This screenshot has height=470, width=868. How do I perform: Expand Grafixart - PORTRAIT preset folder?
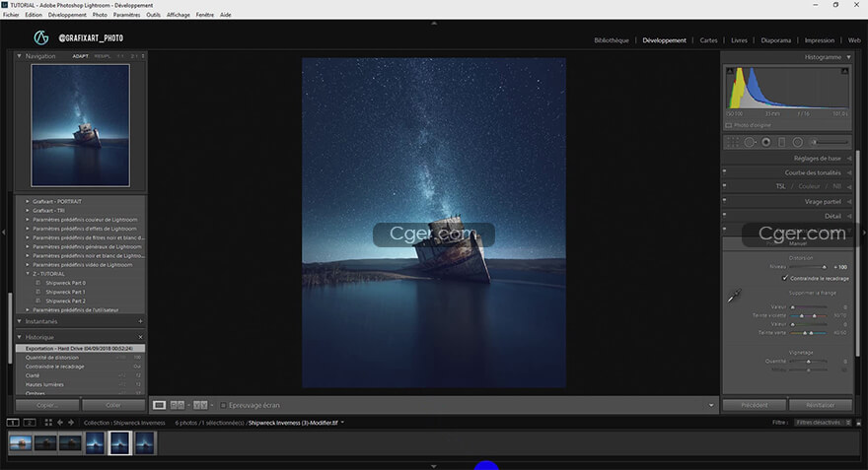[28, 201]
